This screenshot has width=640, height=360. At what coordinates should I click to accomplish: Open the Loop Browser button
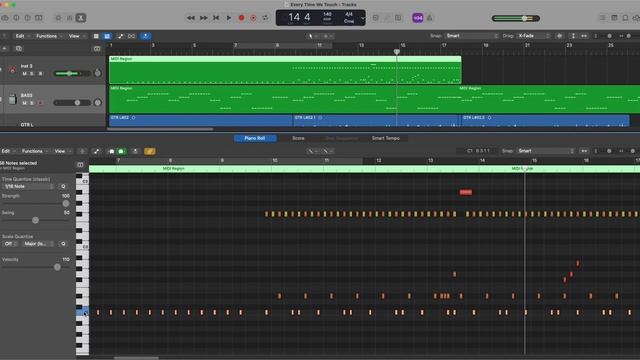click(x=625, y=18)
